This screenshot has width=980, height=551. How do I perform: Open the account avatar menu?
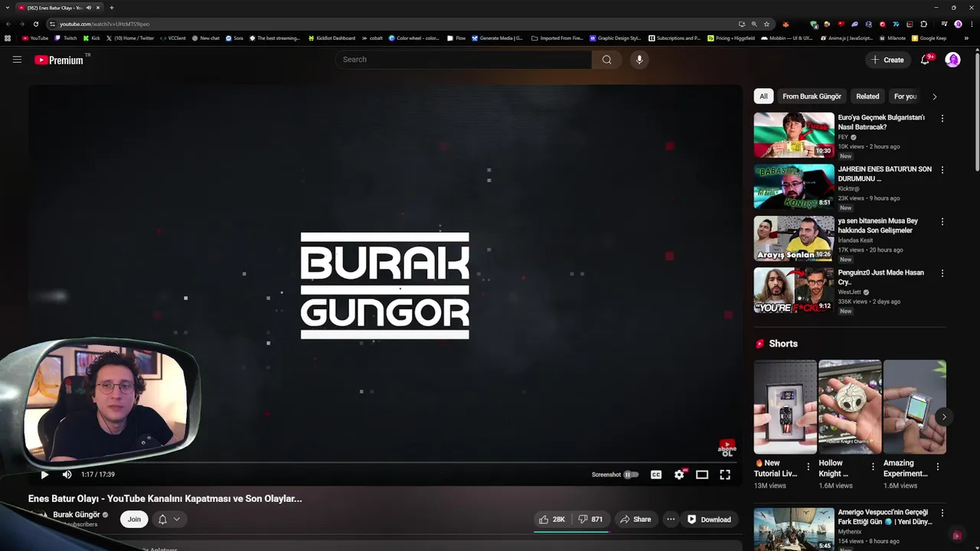pyautogui.click(x=952, y=60)
